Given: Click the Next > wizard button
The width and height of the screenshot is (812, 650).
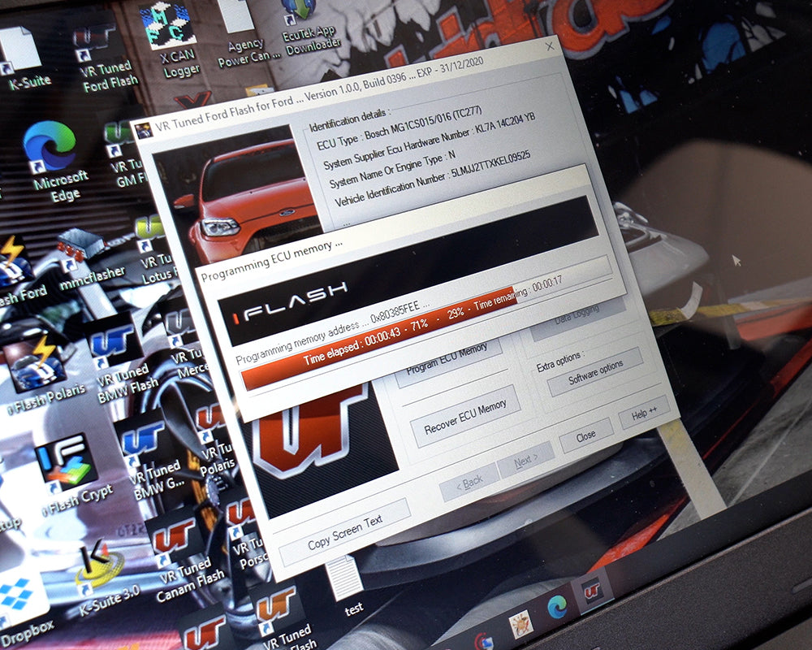Looking at the screenshot, I should click(x=525, y=461).
